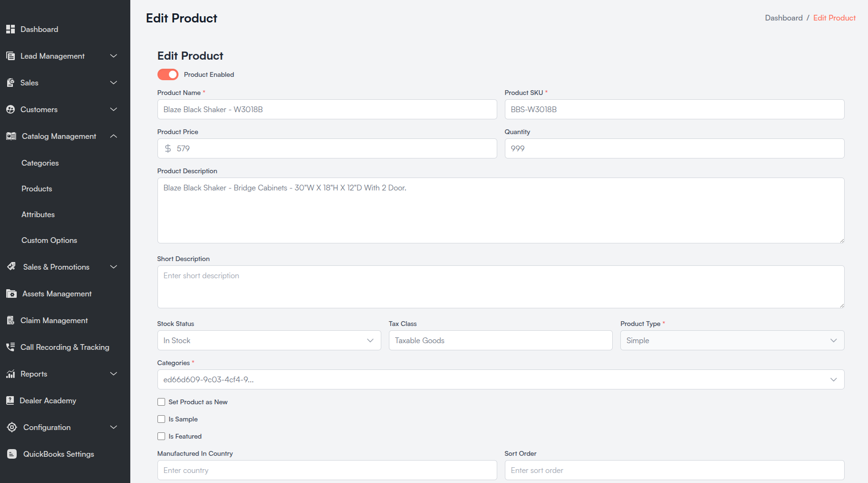
Task: Click the Reports chart icon
Action: point(10,374)
